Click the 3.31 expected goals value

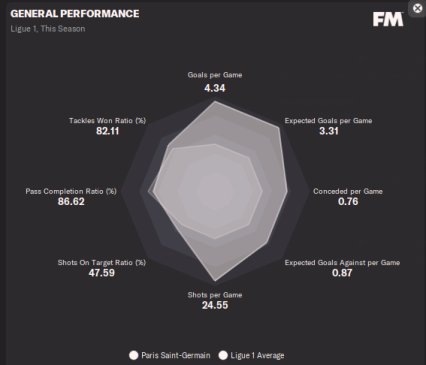pyautogui.click(x=329, y=131)
